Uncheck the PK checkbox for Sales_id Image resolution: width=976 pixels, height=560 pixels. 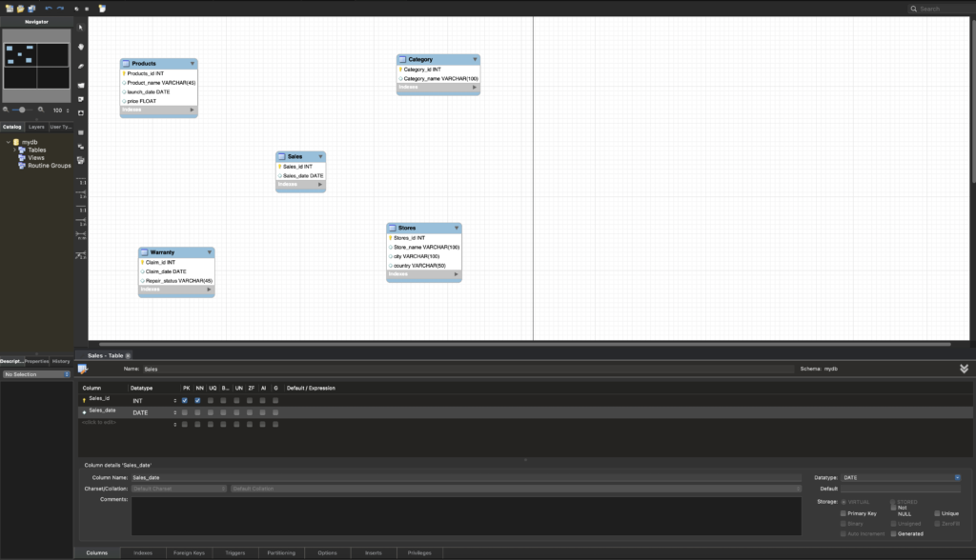click(185, 400)
